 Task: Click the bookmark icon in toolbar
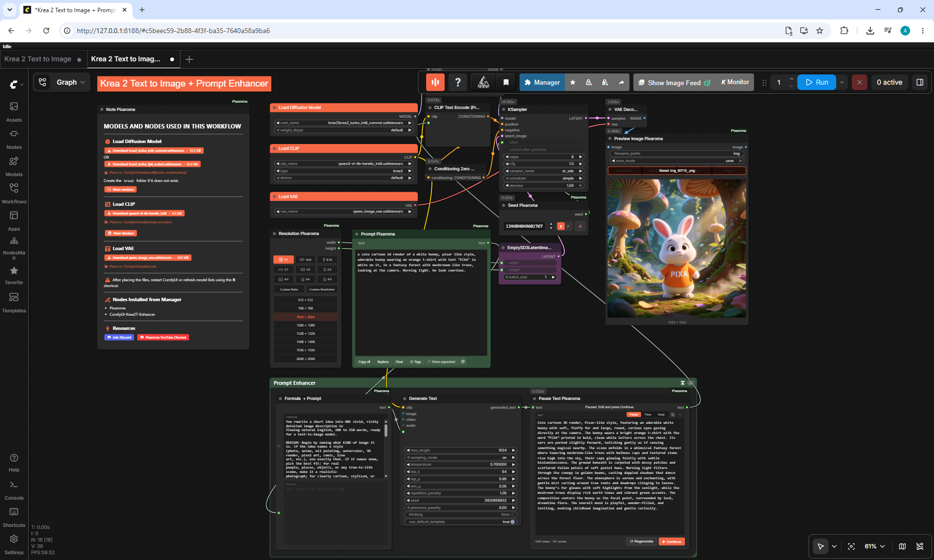[506, 82]
